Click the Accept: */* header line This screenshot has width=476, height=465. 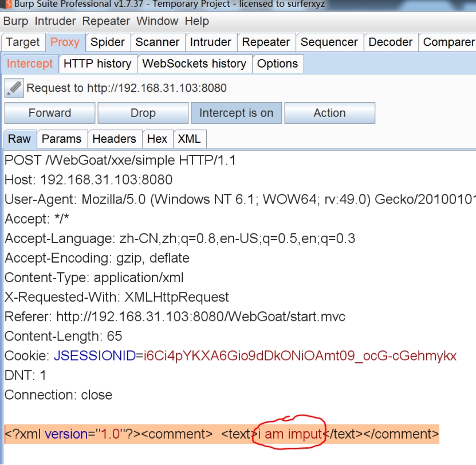pyautogui.click(x=37, y=219)
